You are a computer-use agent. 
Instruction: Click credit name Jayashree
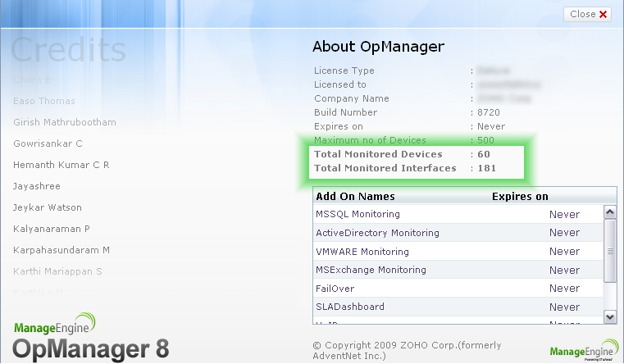[37, 187]
